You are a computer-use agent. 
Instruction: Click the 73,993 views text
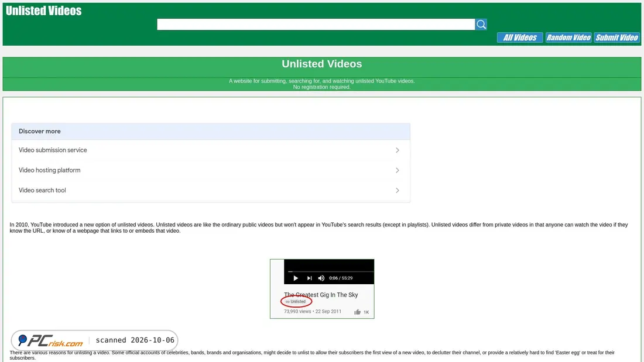tap(297, 312)
